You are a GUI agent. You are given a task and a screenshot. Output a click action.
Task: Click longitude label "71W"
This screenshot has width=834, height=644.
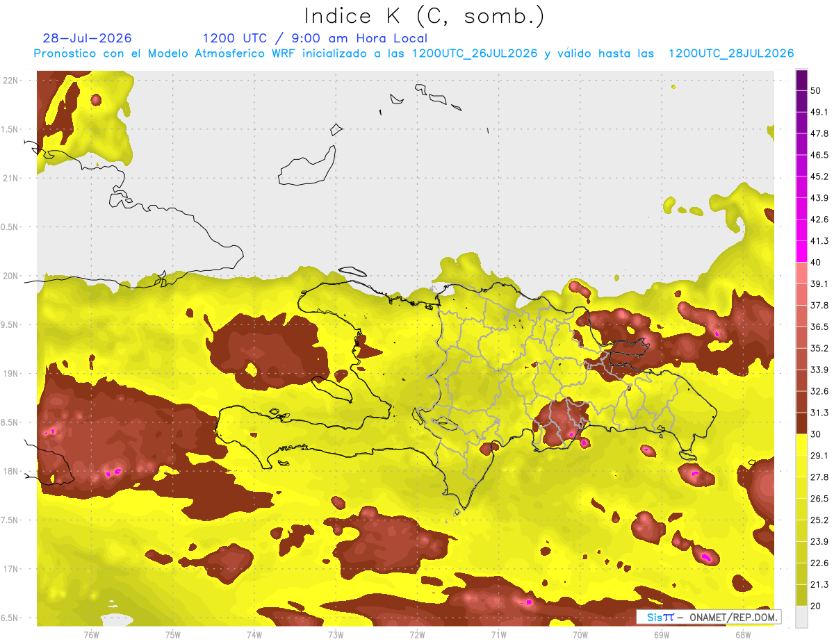click(498, 634)
